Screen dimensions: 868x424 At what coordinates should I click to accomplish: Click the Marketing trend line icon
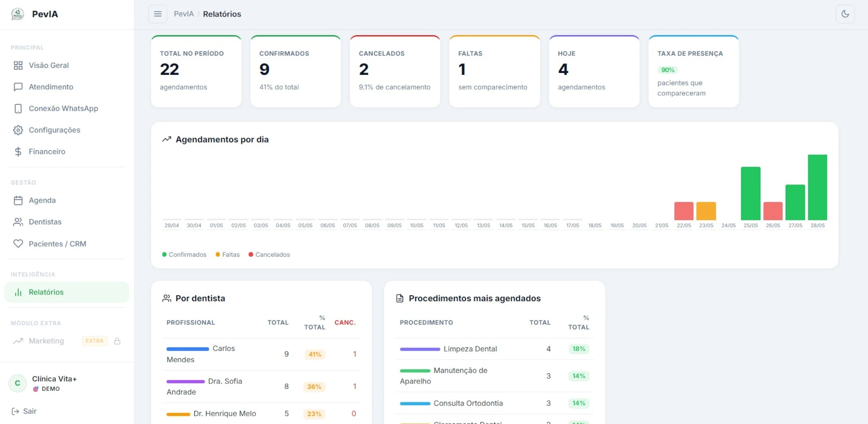[x=18, y=341]
